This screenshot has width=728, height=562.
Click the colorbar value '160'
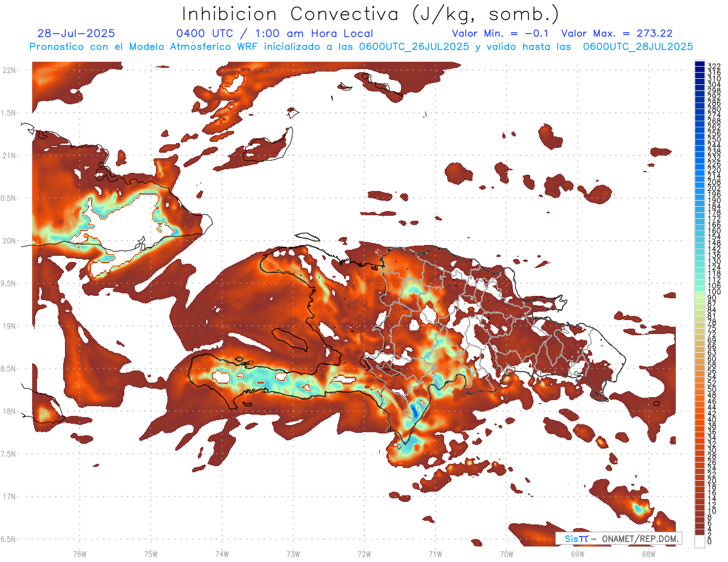click(714, 231)
